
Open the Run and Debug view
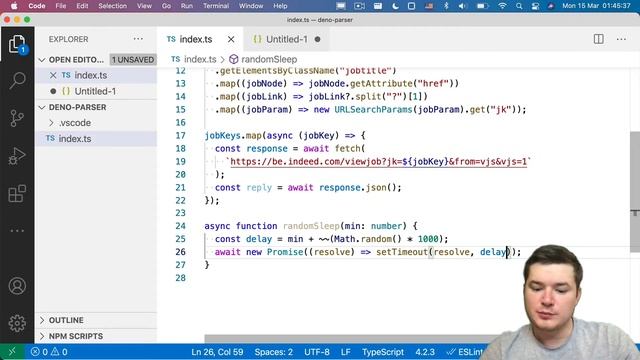[17, 156]
